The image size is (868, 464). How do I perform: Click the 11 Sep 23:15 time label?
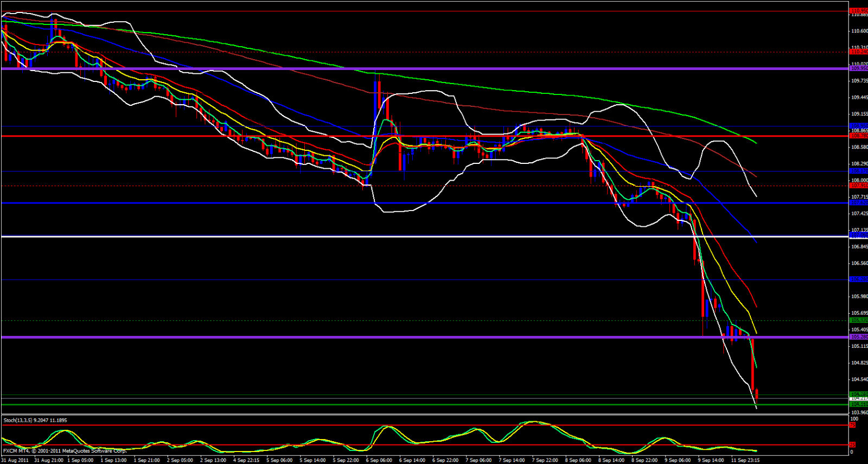click(745, 460)
